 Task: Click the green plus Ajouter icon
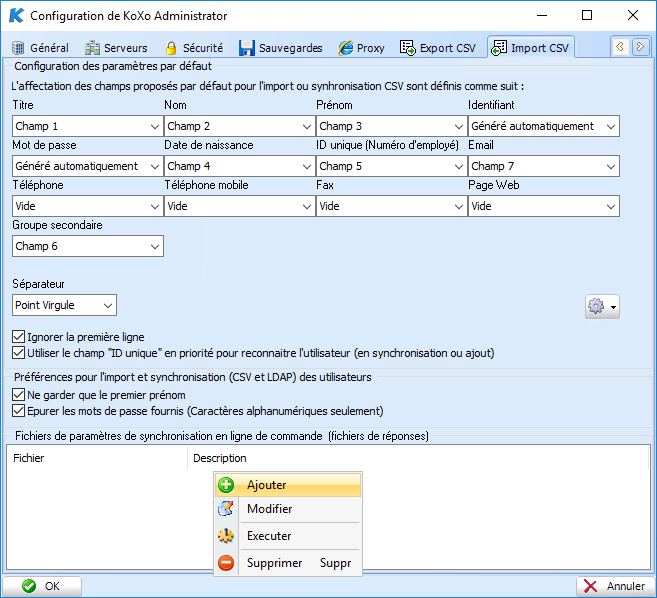(x=226, y=485)
